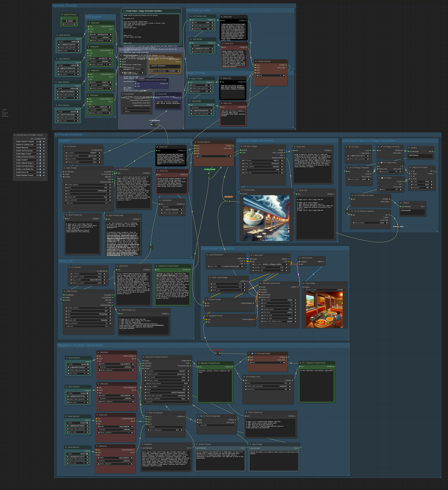Toggle Enable Negative Prompt switch
Image resolution: width=448 pixels, height=490 pixels.
40,175
